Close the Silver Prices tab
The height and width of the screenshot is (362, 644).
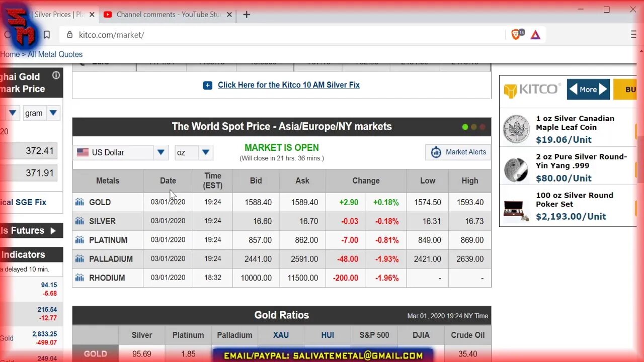[x=92, y=15]
